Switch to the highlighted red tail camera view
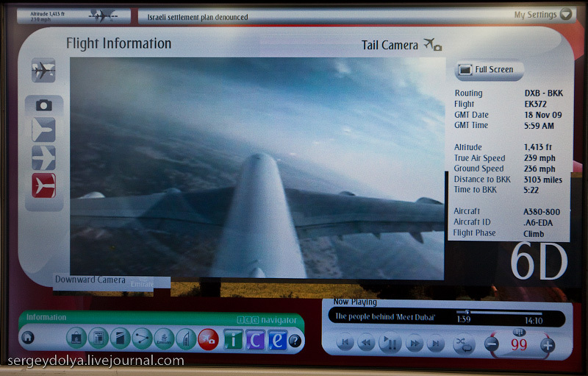This screenshot has width=588, height=376. (43, 185)
